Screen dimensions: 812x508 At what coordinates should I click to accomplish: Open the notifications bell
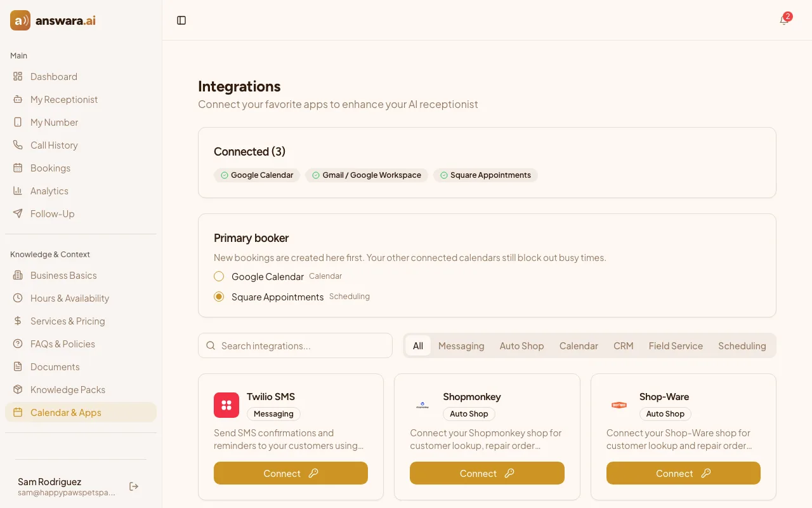click(x=784, y=20)
